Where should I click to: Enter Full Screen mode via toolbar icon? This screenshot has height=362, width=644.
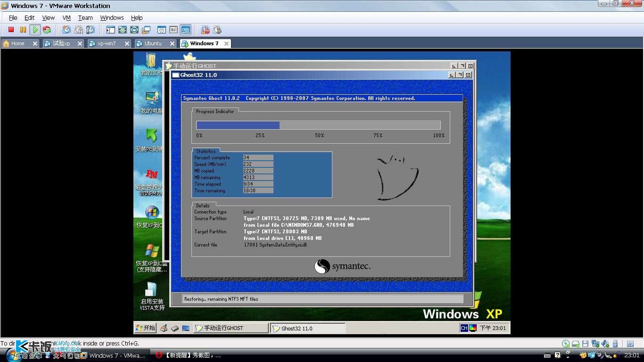(134, 30)
